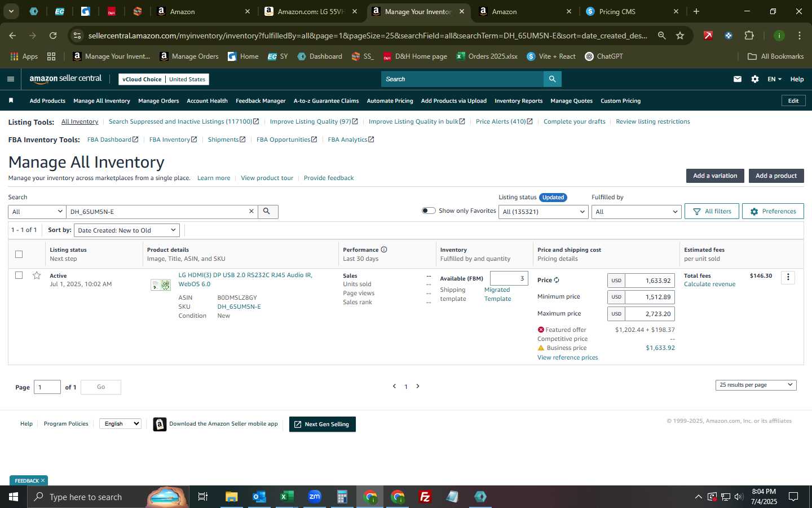Clear the inventory search term with X
812x508 pixels.
pos(251,211)
